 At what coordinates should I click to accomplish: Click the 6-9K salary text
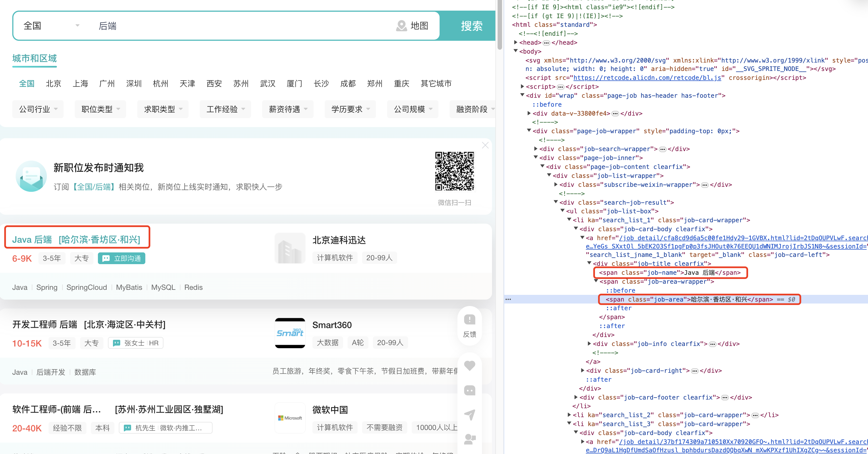22,258
